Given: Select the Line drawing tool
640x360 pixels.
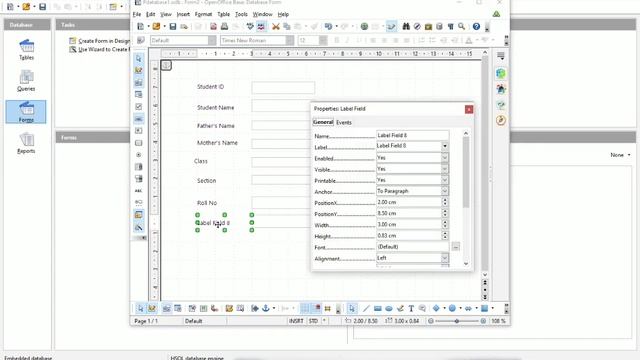Looking at the screenshot, I should point(366,308).
